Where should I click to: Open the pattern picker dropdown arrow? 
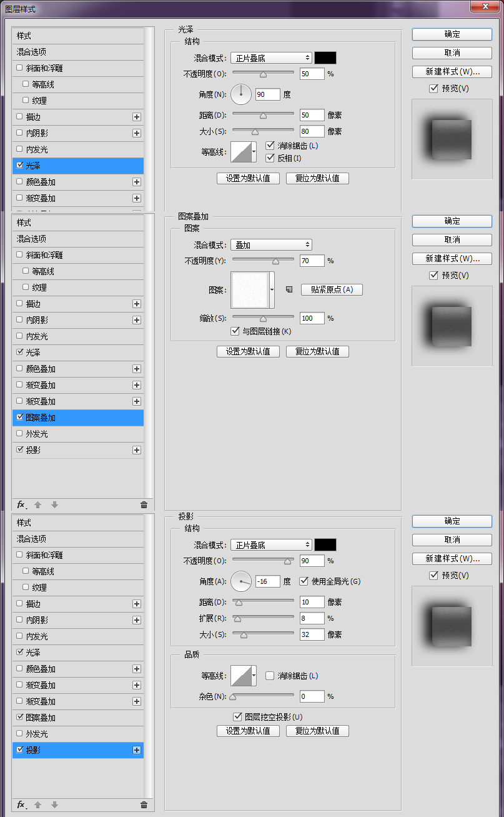273,289
